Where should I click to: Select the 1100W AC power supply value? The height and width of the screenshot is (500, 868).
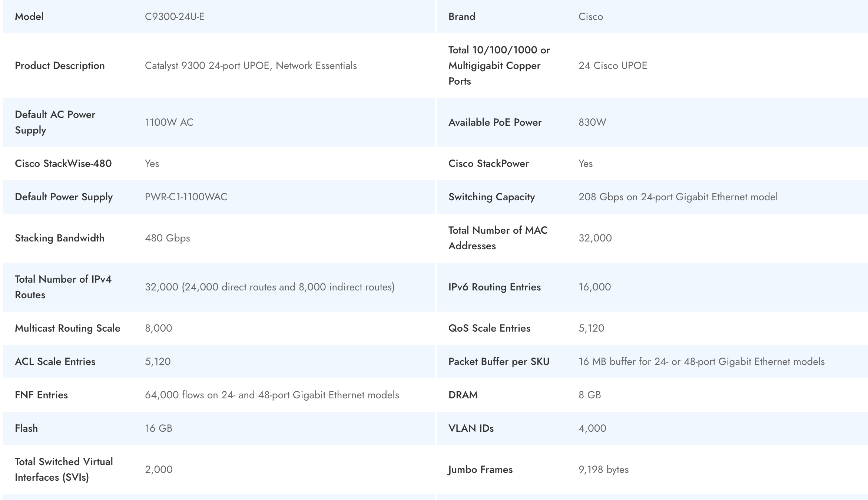point(169,122)
